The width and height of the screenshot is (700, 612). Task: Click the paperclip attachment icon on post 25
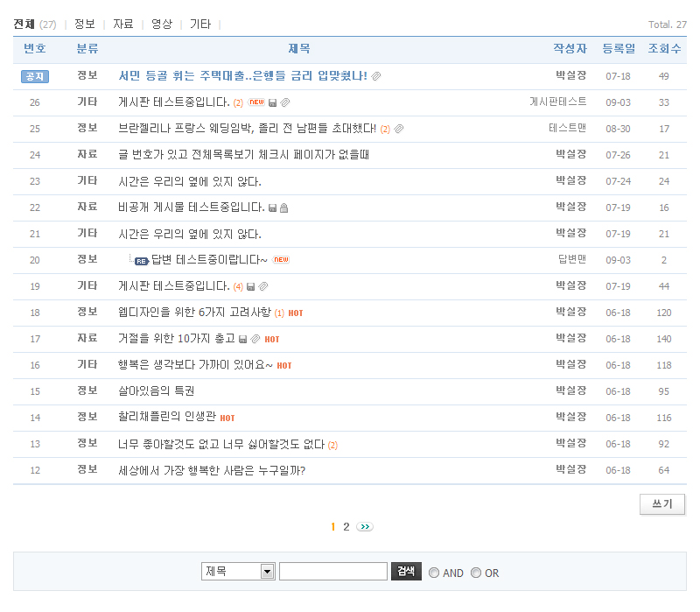399,130
